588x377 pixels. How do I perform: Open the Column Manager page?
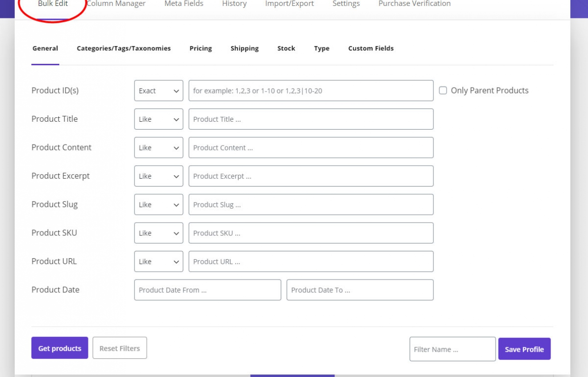point(116,3)
